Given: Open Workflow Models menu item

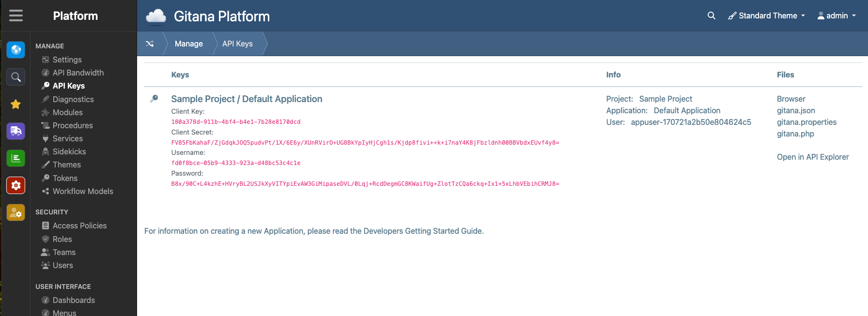Looking at the screenshot, I should pos(83,191).
